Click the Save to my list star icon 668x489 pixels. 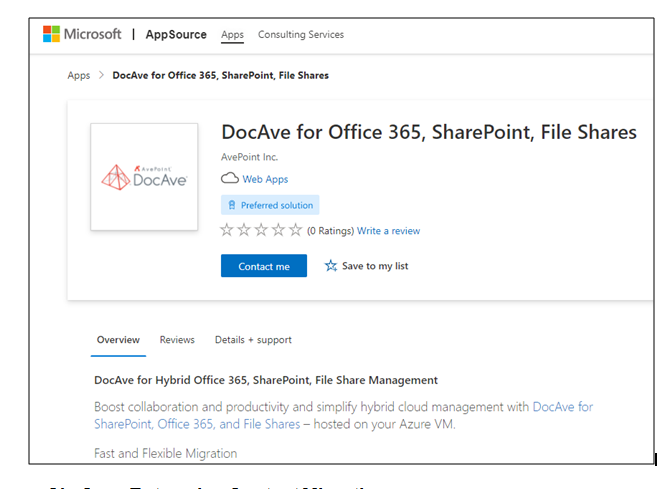[x=331, y=266]
